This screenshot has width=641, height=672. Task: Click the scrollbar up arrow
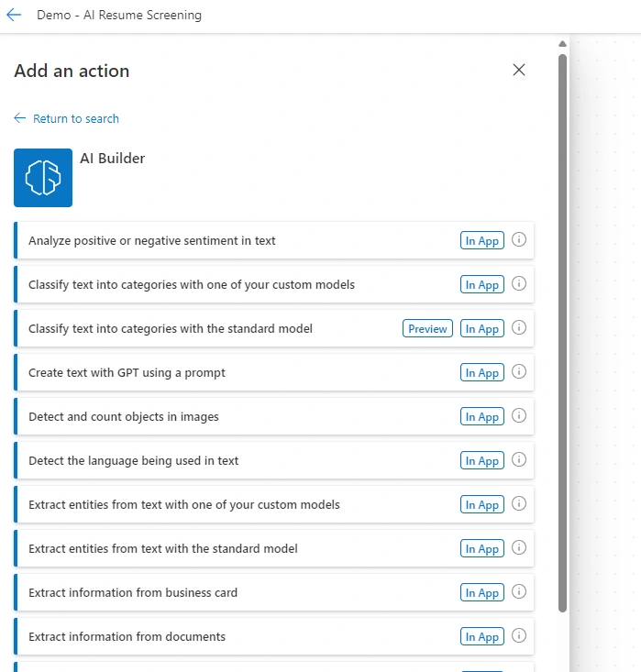coord(562,44)
